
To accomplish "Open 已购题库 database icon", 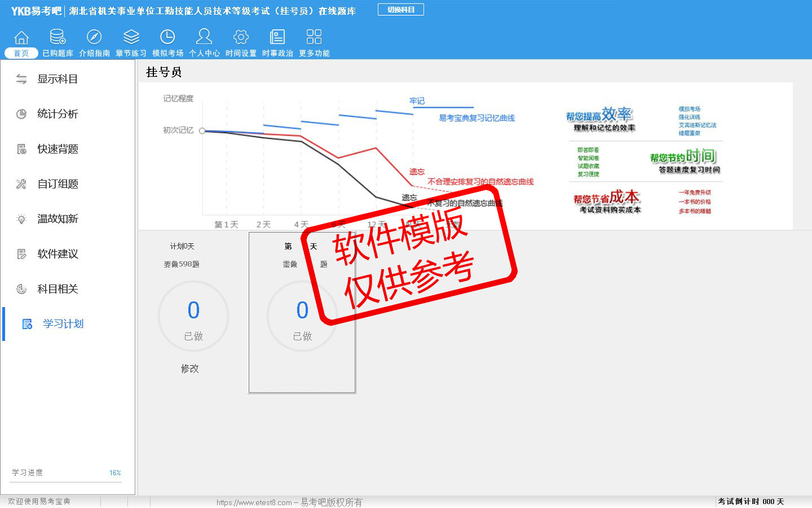I will 58,37.
